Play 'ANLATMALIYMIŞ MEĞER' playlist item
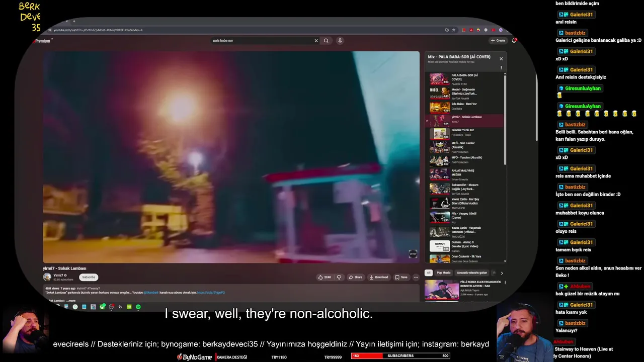Viewport: 644px width, 362px height. pos(465,174)
